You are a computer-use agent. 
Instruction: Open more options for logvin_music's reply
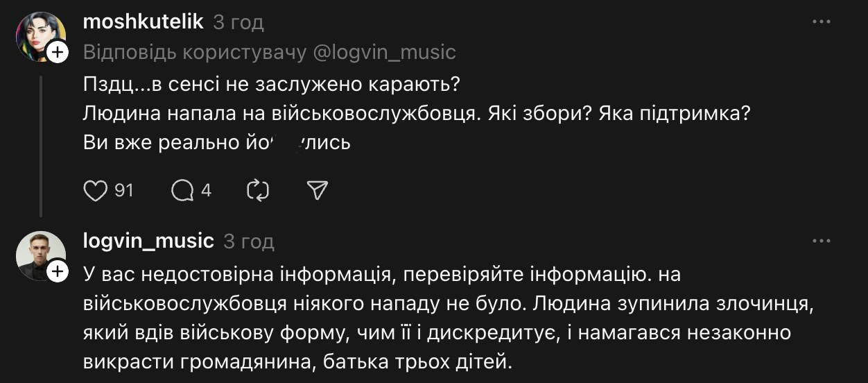pos(821,241)
